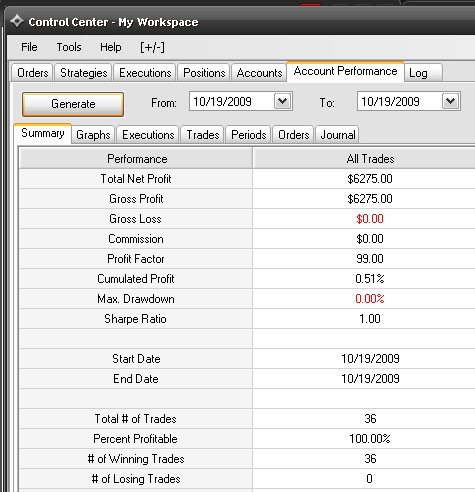475x492 pixels.
Task: Open the From date dropdown arrow
Action: (x=283, y=101)
